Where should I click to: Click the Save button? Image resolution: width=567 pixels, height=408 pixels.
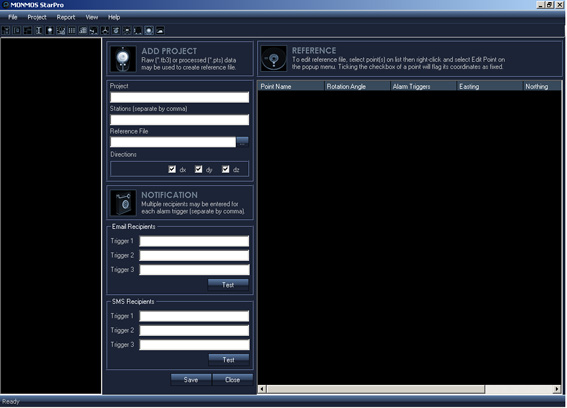pyautogui.click(x=191, y=379)
